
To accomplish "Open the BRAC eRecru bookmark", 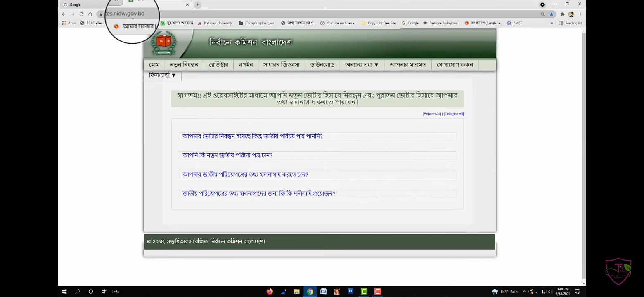I will tap(93, 23).
